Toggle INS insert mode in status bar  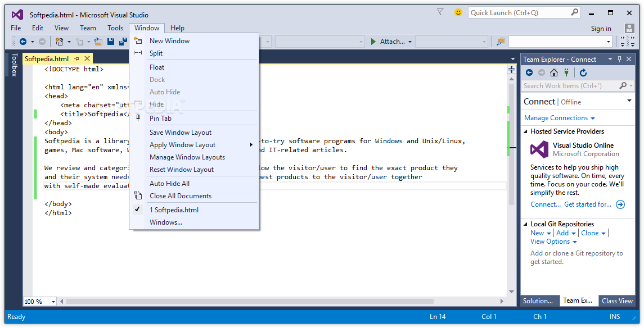tap(615, 317)
